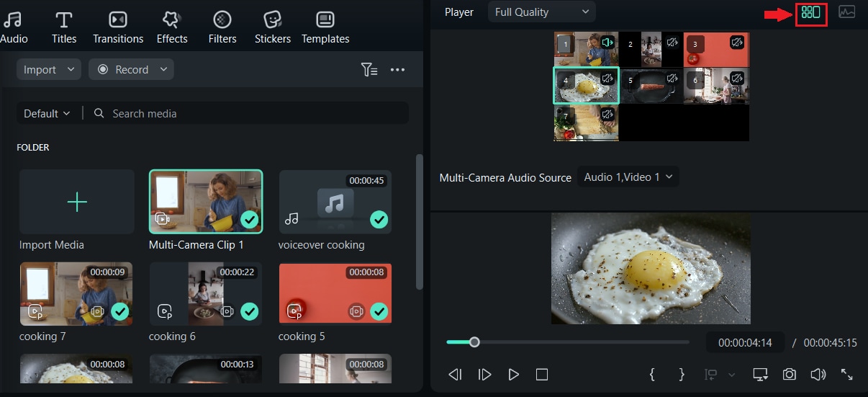The height and width of the screenshot is (397, 868).
Task: Open the Titles tab
Action: click(64, 27)
